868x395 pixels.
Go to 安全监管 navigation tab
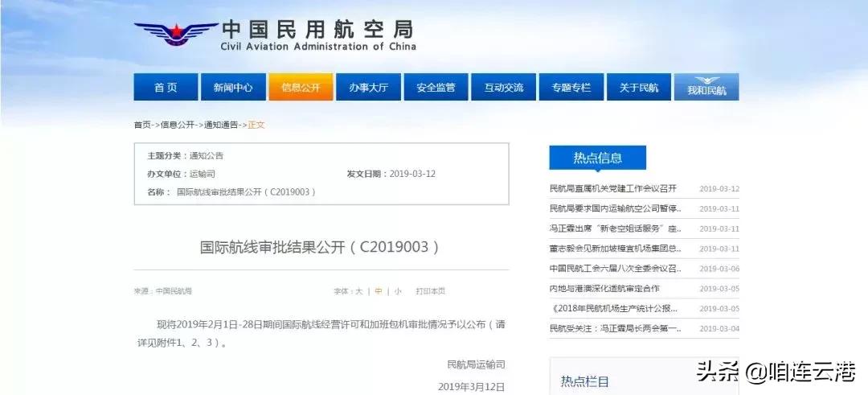coord(436,87)
